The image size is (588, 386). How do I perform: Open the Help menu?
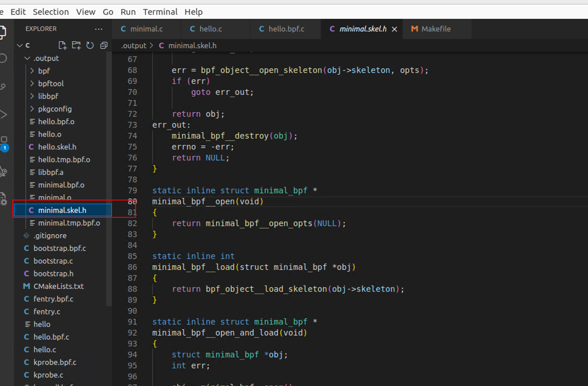tap(193, 12)
